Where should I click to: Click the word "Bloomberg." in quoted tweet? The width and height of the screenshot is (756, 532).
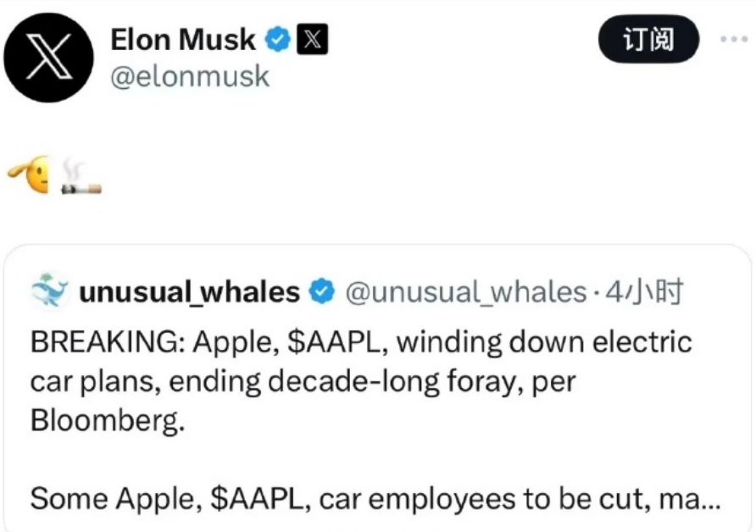coord(107,420)
